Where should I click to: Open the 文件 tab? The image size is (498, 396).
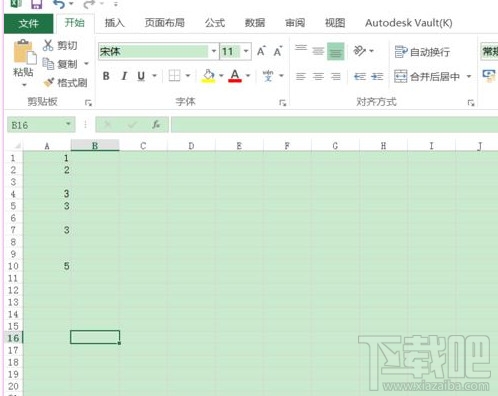(29, 23)
